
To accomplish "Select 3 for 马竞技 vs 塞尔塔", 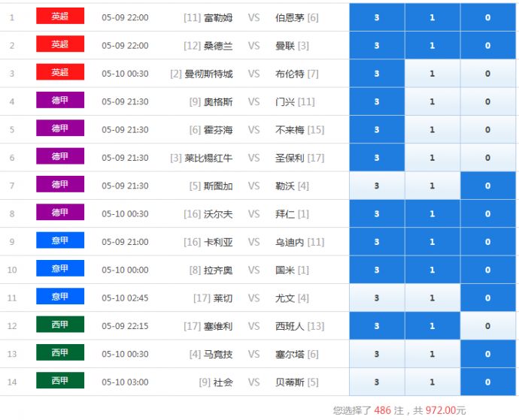I will 377,354.
